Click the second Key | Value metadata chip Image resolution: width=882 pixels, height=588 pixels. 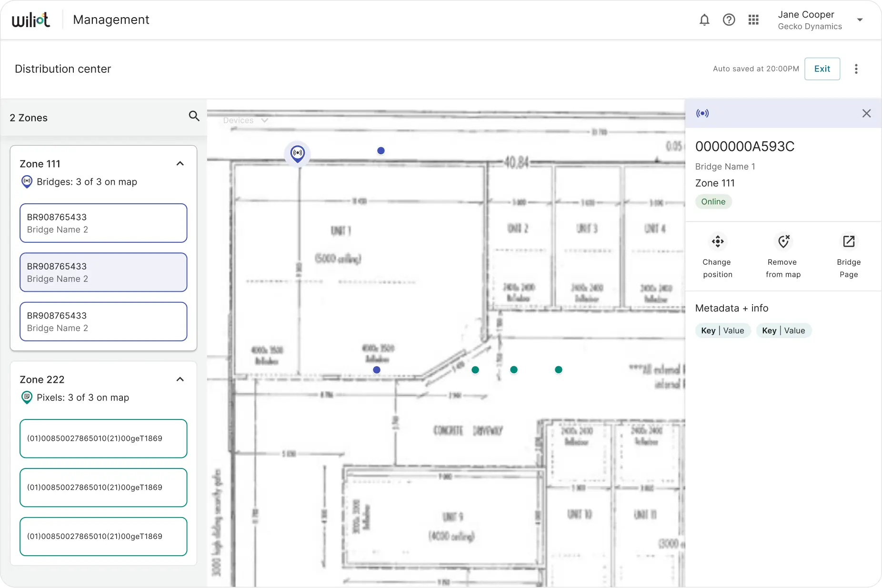(783, 330)
